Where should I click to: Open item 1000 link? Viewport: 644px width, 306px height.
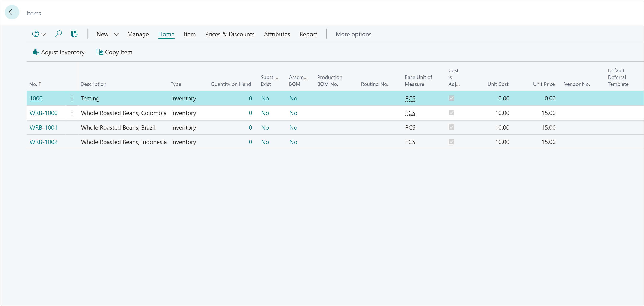pyautogui.click(x=36, y=98)
